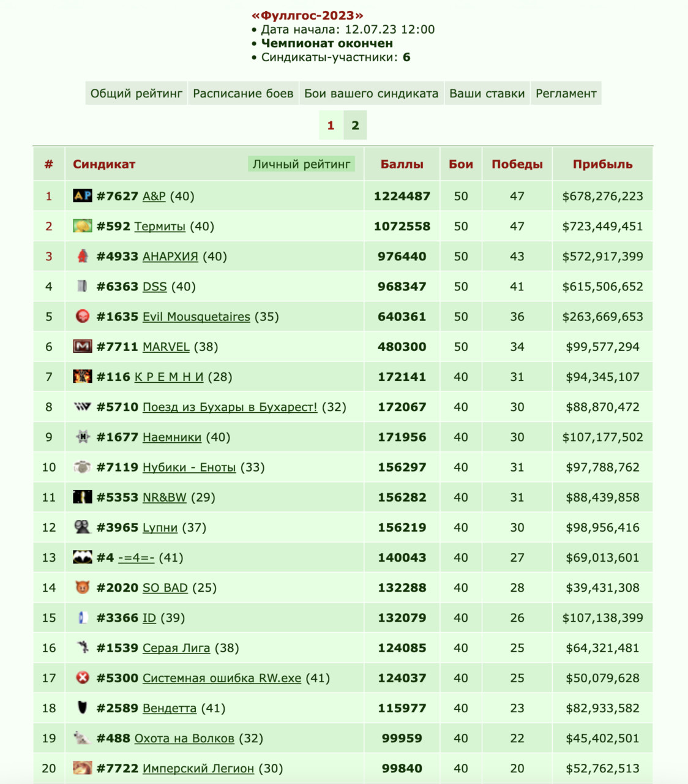This screenshot has width=688, height=784.
Task: Click the profit value $107,177,502
Action: 603,437
